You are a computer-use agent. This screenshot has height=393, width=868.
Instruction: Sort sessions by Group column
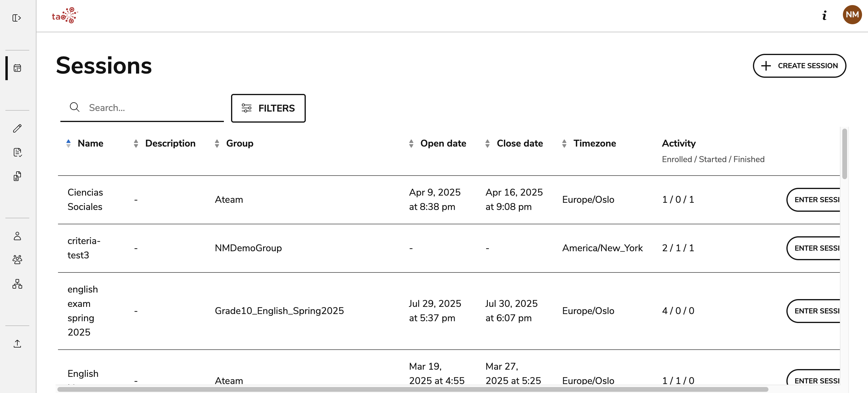239,143
